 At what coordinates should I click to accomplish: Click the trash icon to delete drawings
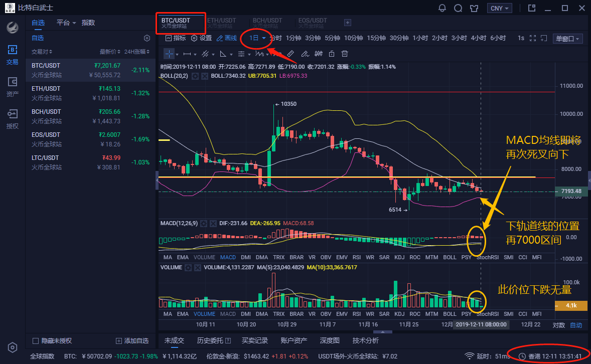coord(345,54)
